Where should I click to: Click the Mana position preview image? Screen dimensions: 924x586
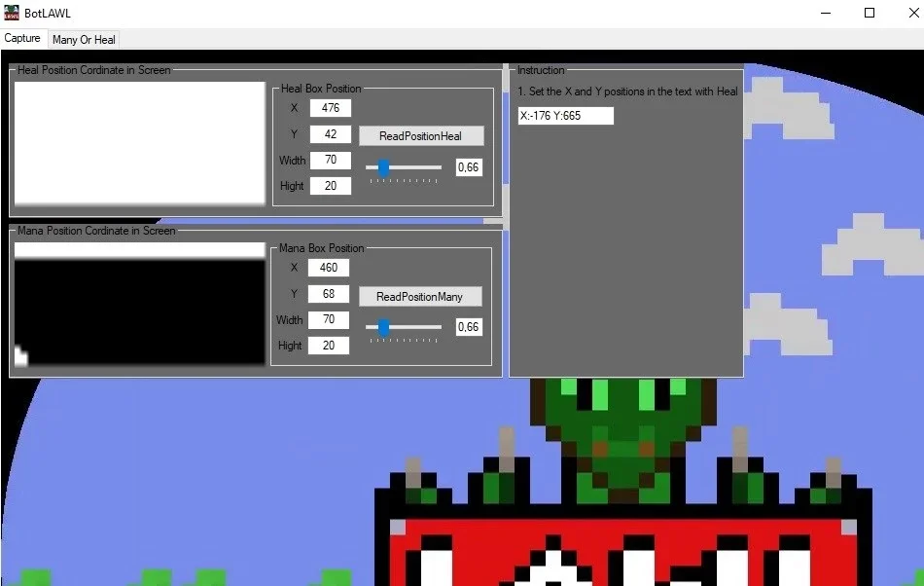[x=140, y=305]
